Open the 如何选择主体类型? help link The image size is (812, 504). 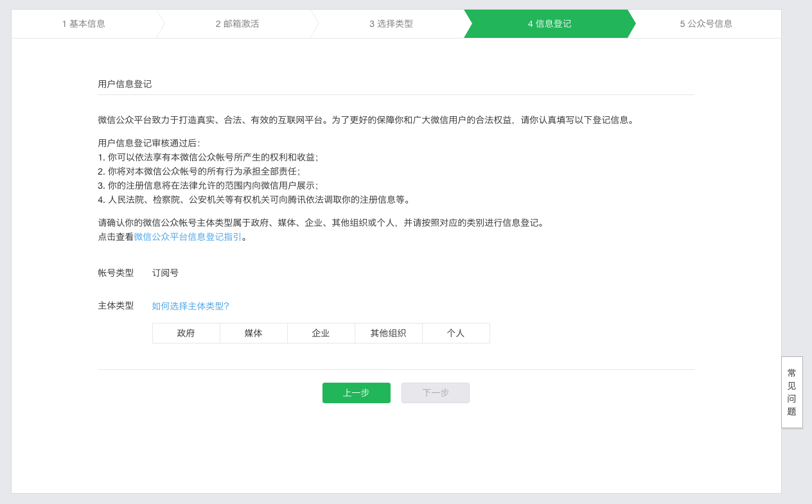[190, 306]
